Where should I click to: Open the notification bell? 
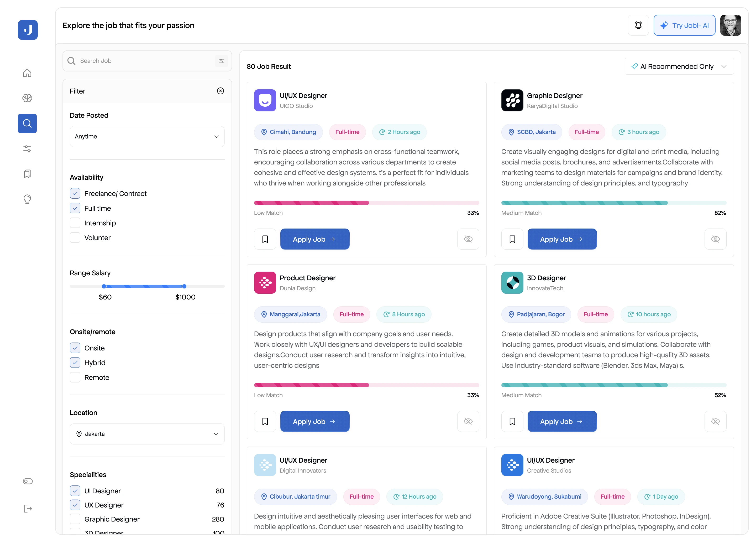pyautogui.click(x=638, y=25)
